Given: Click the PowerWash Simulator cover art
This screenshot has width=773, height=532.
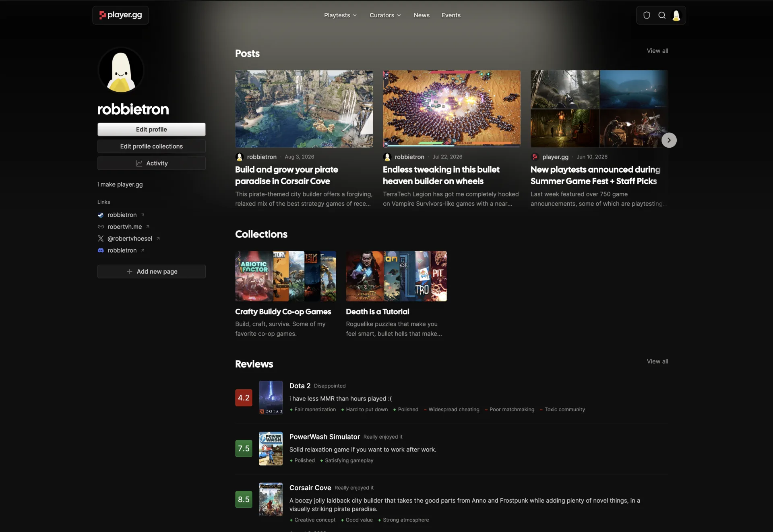Looking at the screenshot, I should pos(271,449).
